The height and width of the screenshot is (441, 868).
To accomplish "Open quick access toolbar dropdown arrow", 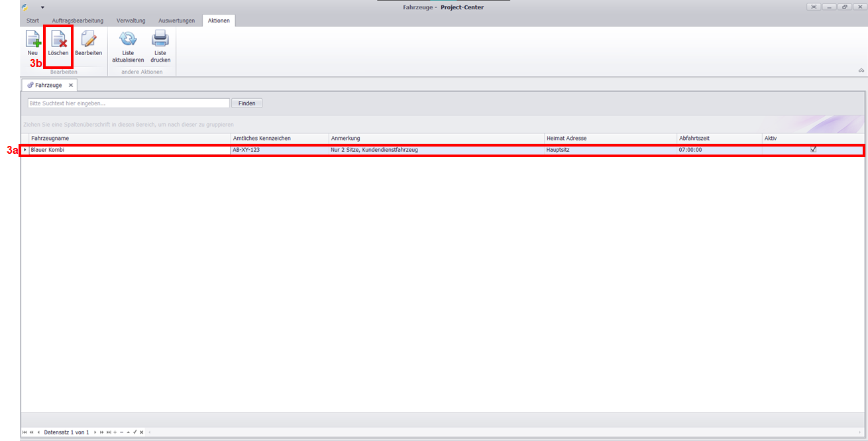I will pos(42,7).
